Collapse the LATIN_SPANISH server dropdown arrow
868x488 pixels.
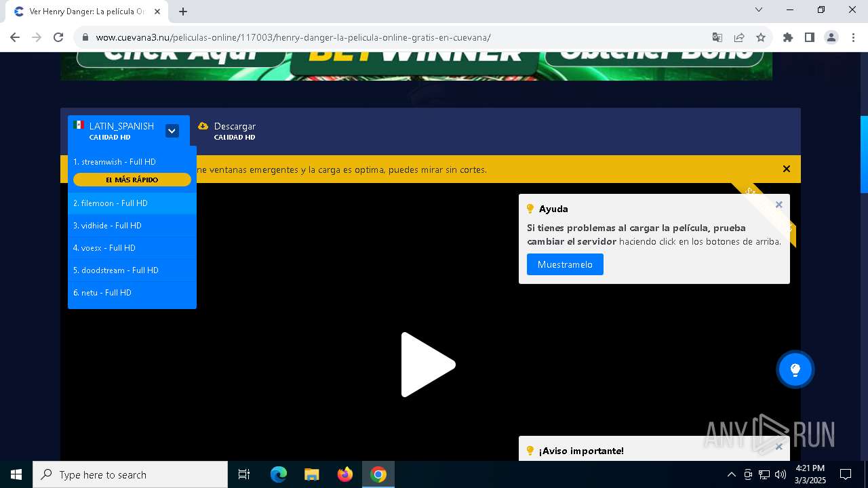point(172,131)
